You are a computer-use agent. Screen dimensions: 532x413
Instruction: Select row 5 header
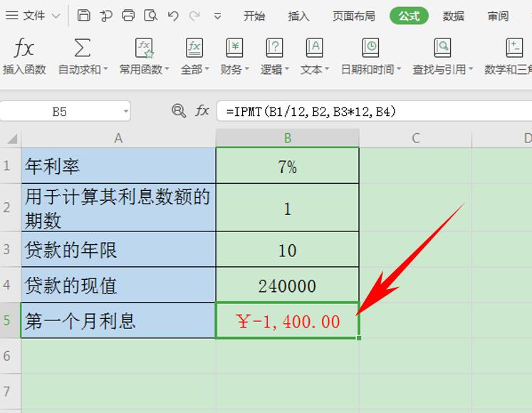point(10,320)
